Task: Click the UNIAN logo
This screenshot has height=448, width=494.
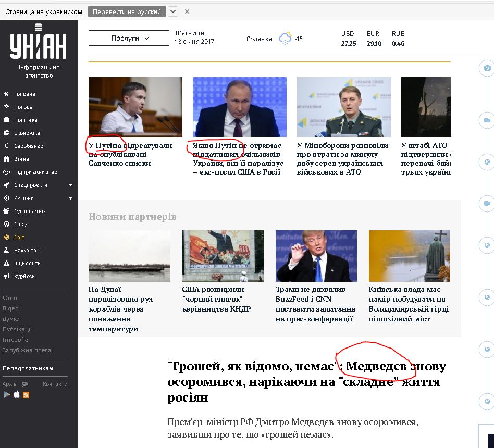Action: coord(38,42)
